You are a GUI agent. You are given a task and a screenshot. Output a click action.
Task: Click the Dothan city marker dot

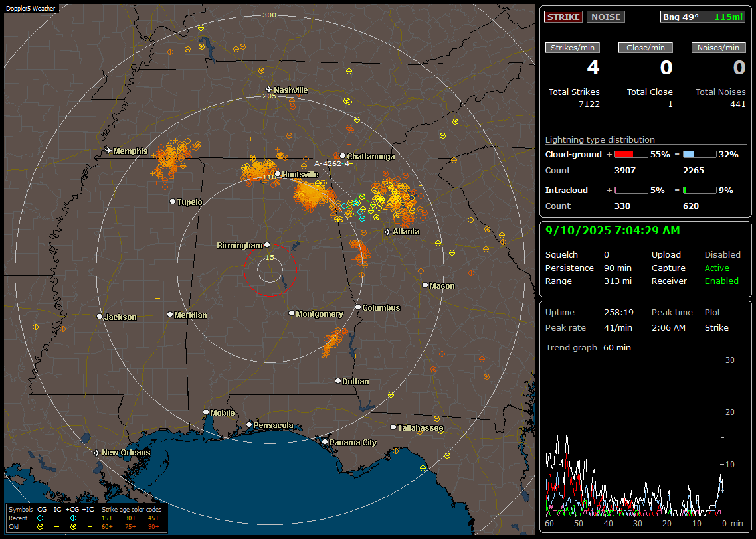coord(338,380)
